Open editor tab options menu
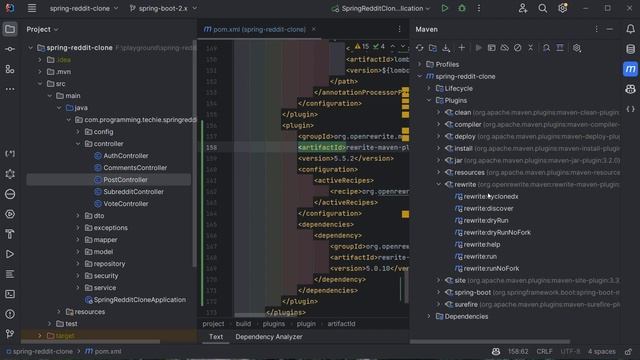Image resolution: width=640 pixels, height=360 pixels. (x=399, y=29)
